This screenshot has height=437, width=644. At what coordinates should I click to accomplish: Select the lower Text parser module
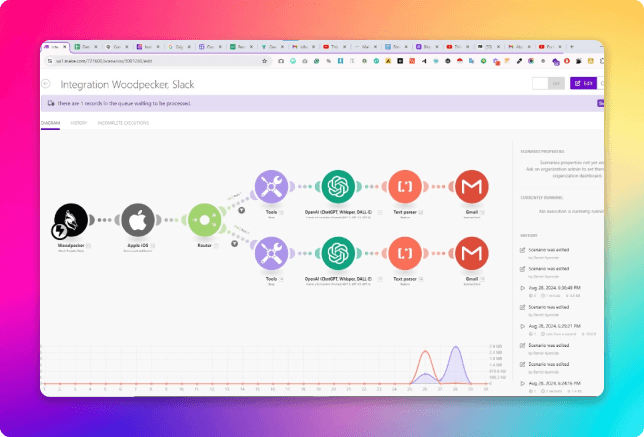coord(405,253)
